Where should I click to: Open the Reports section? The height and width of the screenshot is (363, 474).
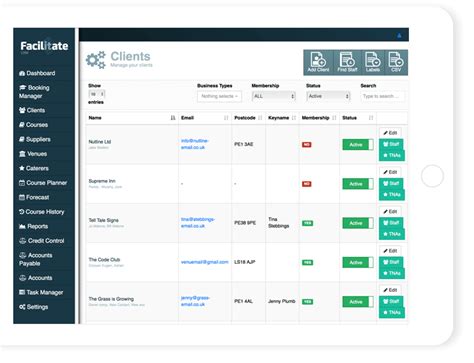pos(33,226)
